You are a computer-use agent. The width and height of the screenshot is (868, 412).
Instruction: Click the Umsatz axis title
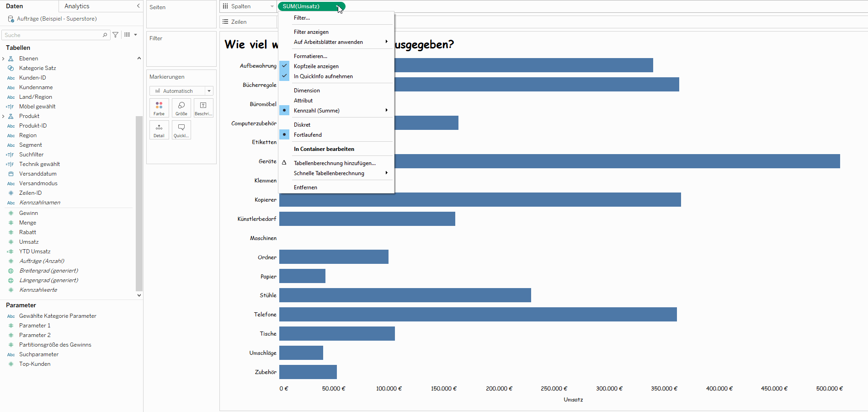tap(573, 400)
